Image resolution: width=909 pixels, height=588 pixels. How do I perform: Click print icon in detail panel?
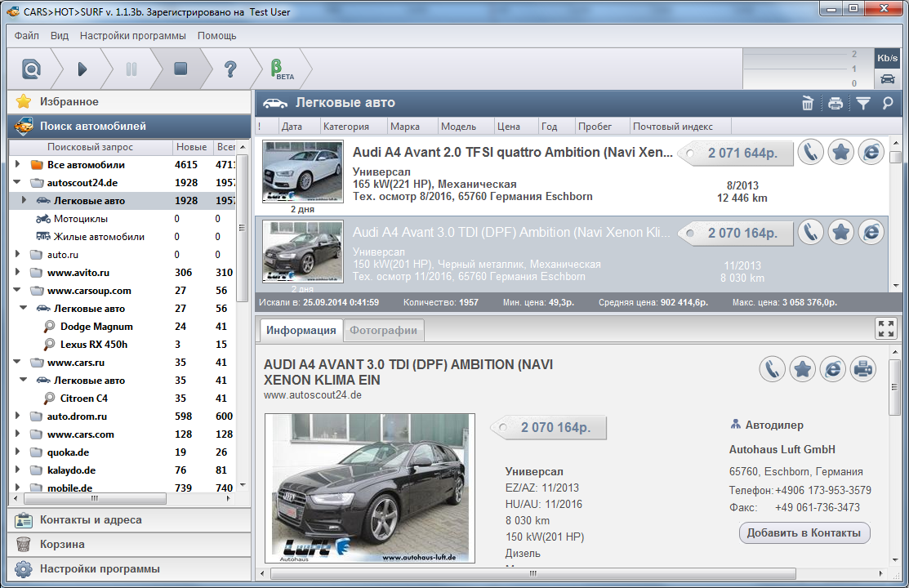pos(863,369)
